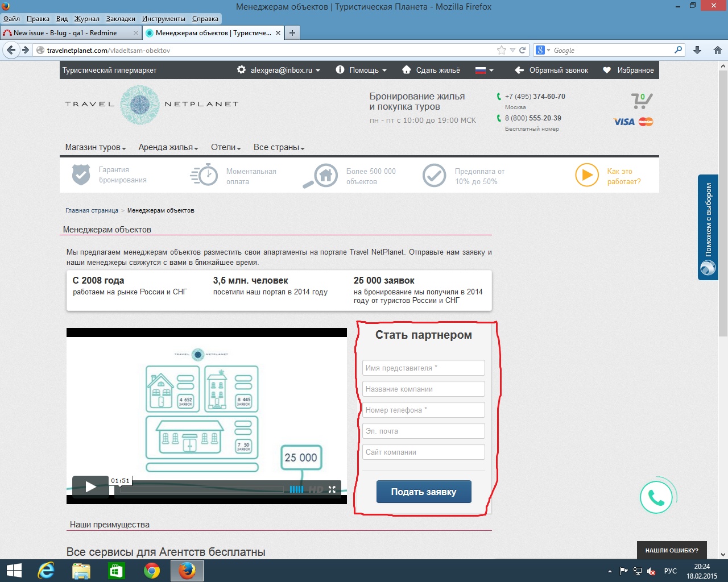
Task: Toggle fullscreen on the video player
Action: (332, 489)
